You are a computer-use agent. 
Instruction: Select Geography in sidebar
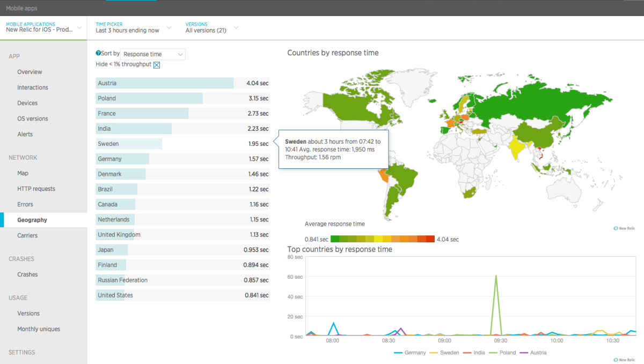point(32,220)
